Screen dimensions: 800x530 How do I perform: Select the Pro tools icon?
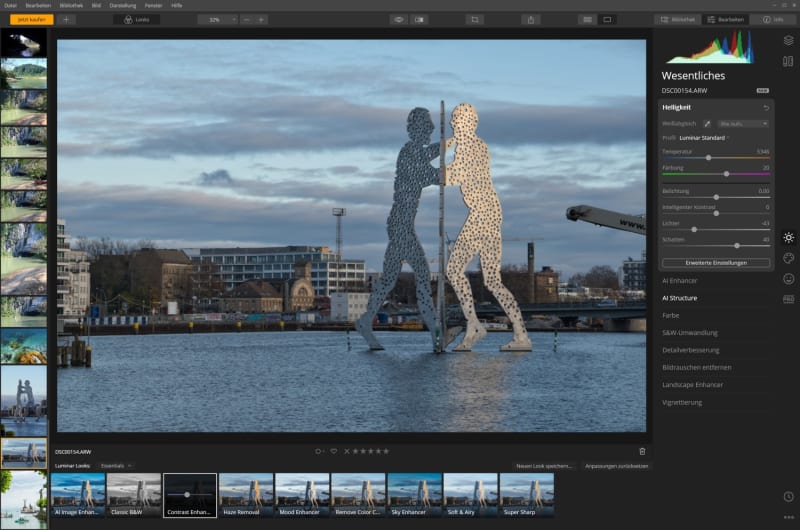tap(788, 299)
